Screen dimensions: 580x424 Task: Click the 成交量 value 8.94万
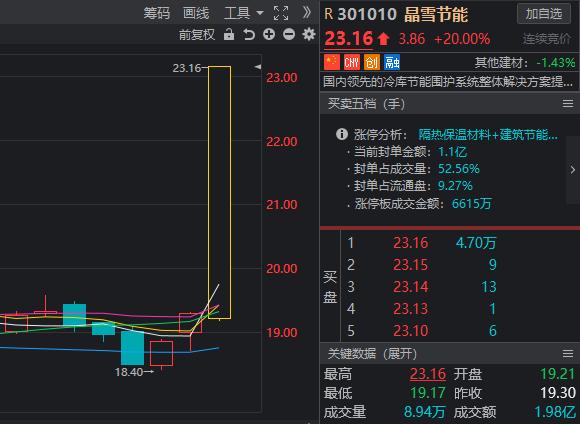[424, 412]
